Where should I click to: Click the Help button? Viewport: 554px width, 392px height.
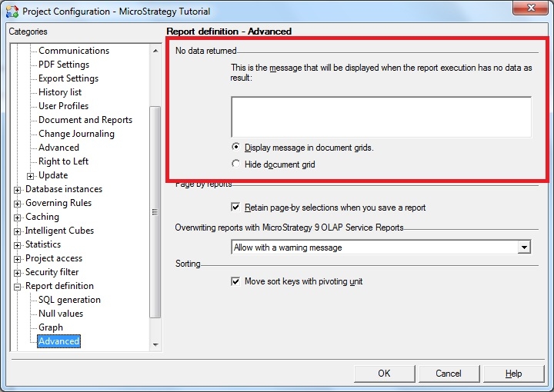[513, 374]
